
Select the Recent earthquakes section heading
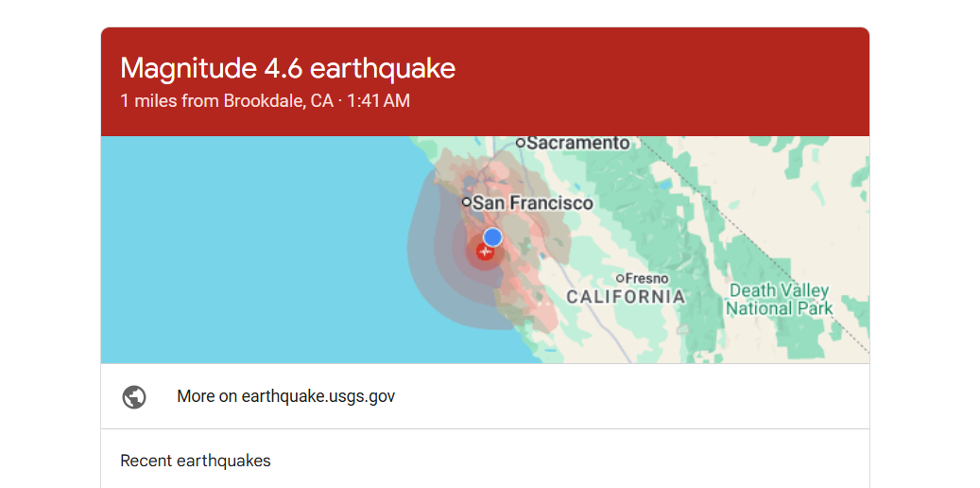click(196, 462)
